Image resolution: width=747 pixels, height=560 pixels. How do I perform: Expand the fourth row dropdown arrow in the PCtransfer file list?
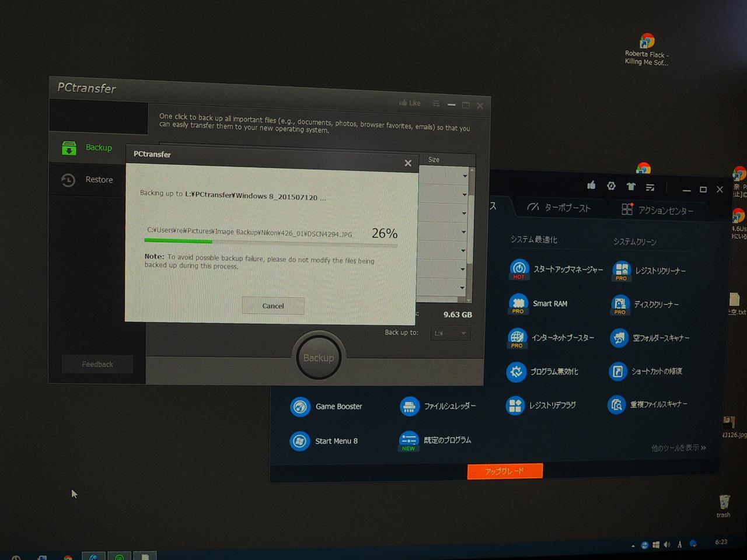[465, 232]
